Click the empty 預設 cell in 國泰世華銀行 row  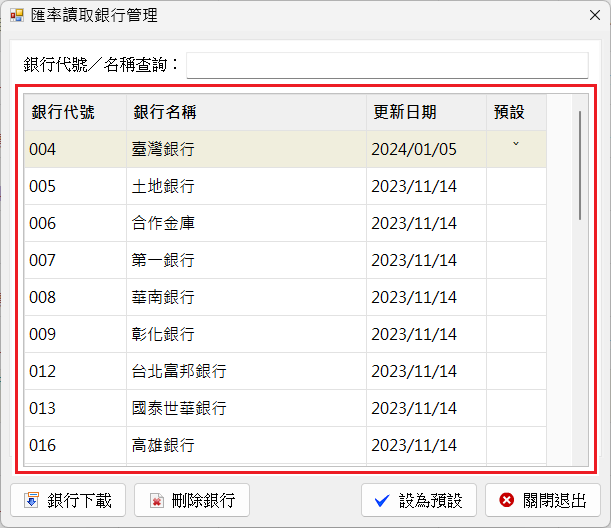click(x=516, y=408)
